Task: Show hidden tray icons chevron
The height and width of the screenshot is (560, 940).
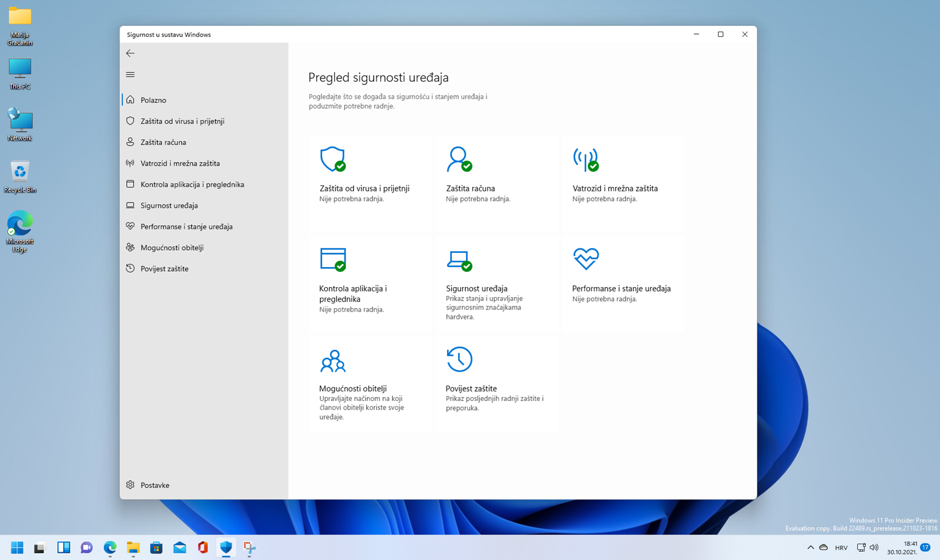Action: [811, 548]
